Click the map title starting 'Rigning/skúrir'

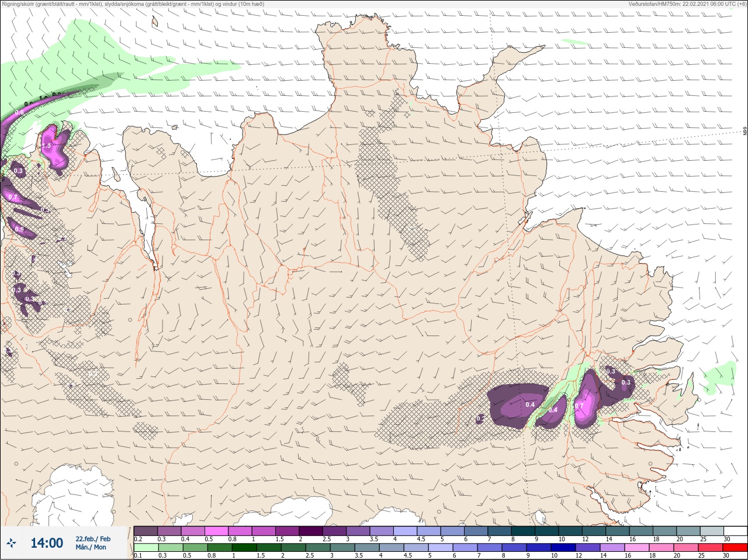click(x=132, y=4)
